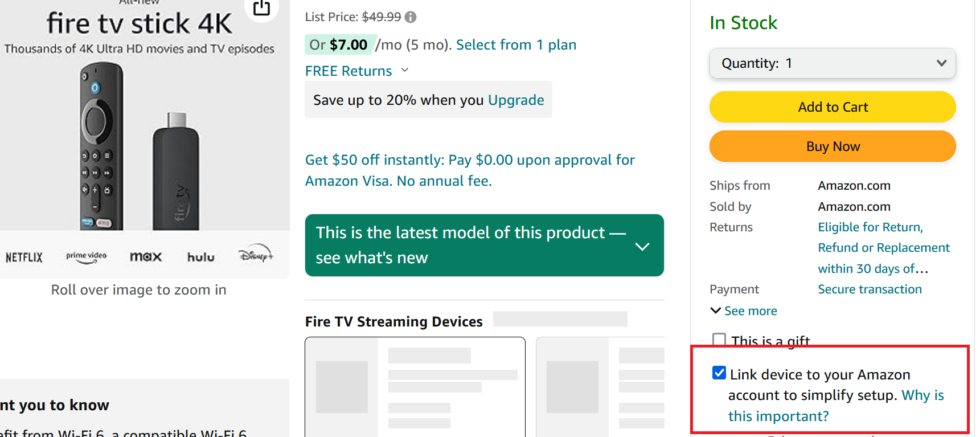Click the share icon on product image
The width and height of the screenshot is (980, 437).
[261, 8]
